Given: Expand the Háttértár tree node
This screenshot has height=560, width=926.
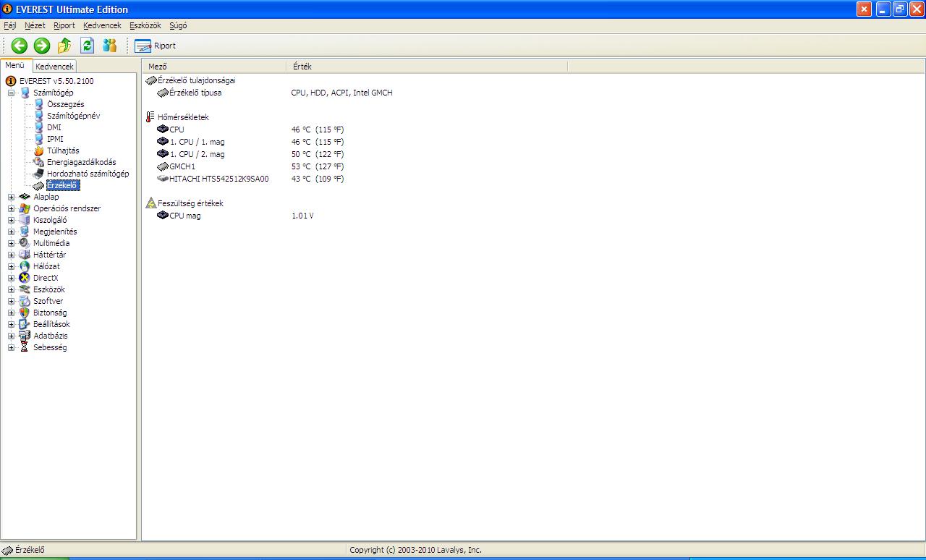Looking at the screenshot, I should (11, 255).
